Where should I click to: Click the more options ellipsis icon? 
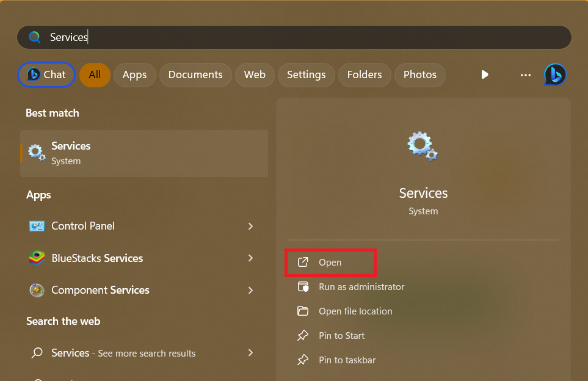pos(525,74)
